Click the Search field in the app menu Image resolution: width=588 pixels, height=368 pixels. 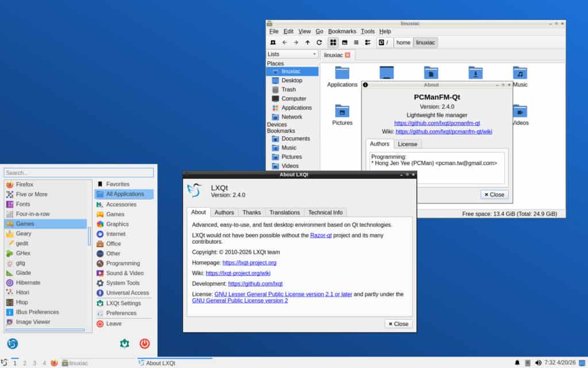pos(79,172)
